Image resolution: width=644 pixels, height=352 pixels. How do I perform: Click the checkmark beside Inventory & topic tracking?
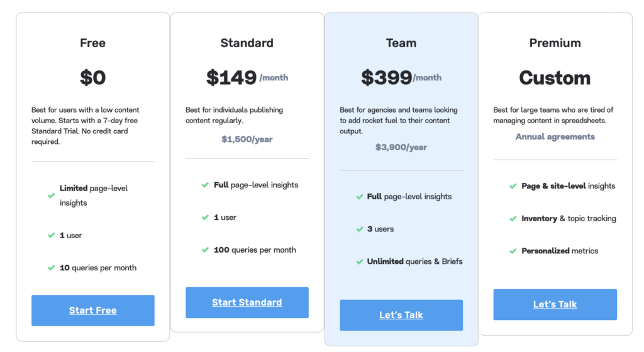[513, 219]
